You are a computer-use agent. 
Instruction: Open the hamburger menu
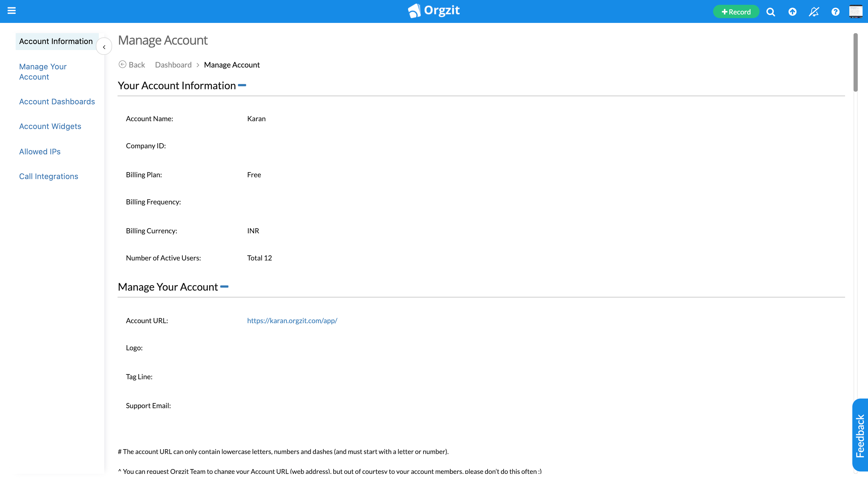point(11,11)
